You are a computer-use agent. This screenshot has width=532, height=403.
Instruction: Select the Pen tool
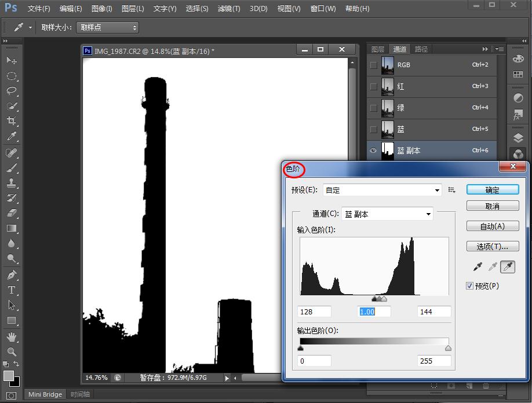point(11,274)
